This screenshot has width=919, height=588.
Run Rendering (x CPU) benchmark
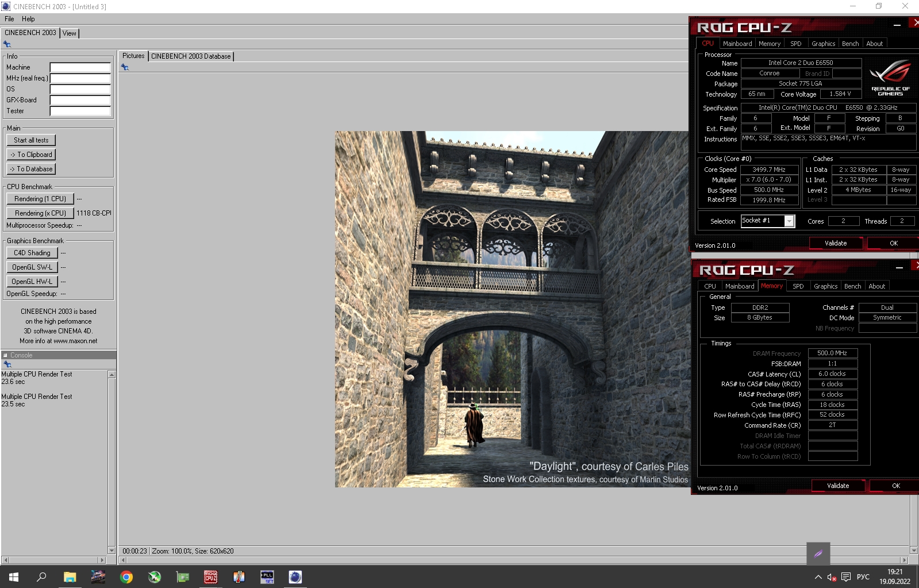pyautogui.click(x=40, y=213)
